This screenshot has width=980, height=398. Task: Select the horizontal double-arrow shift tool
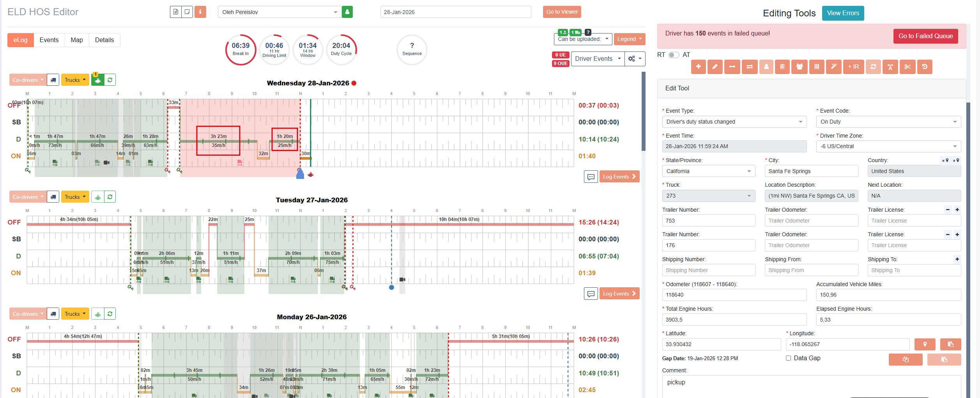click(x=732, y=67)
